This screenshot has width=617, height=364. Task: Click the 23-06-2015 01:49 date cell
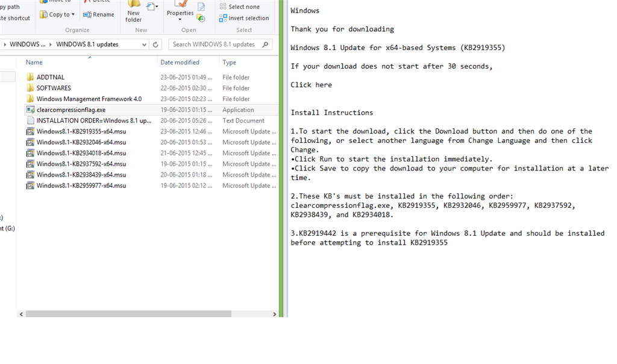click(186, 77)
